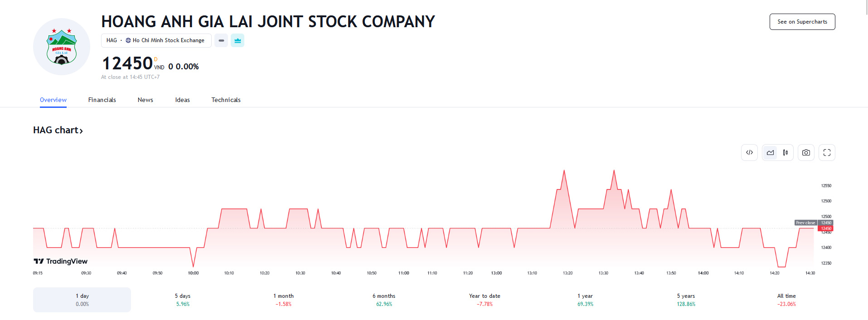Open HAG Ho Chi Minh Stock Exchange selector

coord(156,40)
